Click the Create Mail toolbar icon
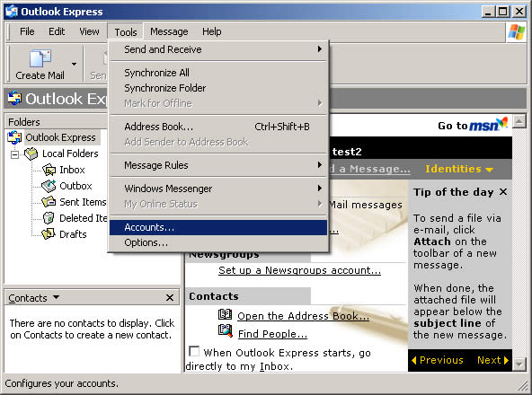Viewport: 532px width, 395px height. coord(40,58)
